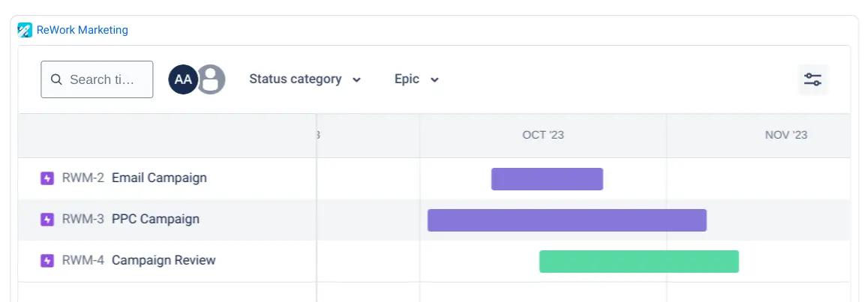This screenshot has height=302, width=868.
Task: Open the RWM-2 Email Campaign issue
Action: pyautogui.click(x=158, y=178)
